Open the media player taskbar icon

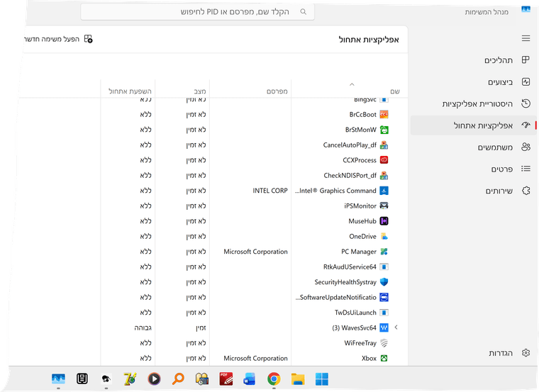[154, 379]
